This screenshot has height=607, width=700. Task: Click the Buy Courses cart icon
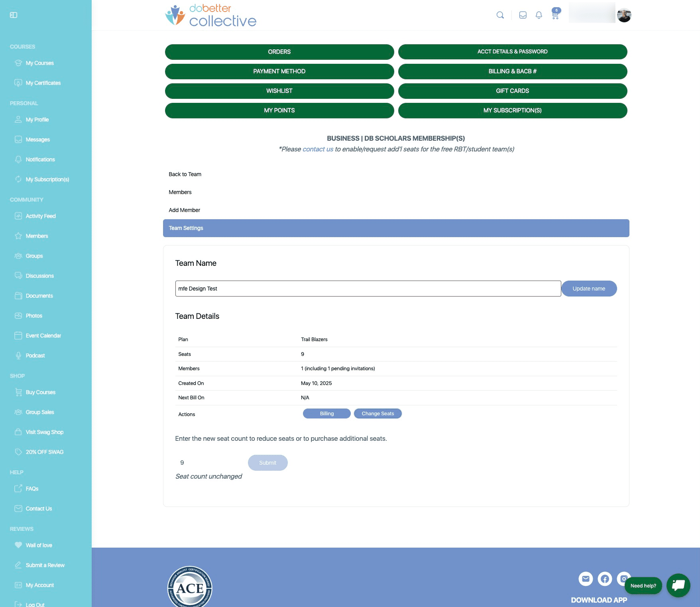tap(18, 392)
